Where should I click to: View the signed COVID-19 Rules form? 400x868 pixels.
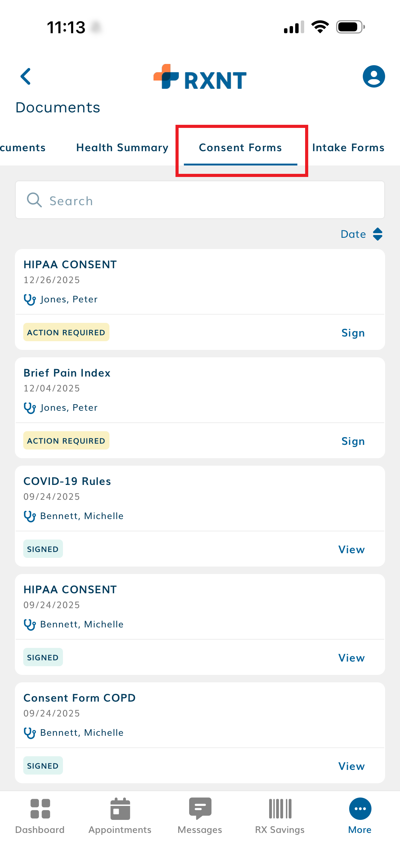tap(351, 549)
